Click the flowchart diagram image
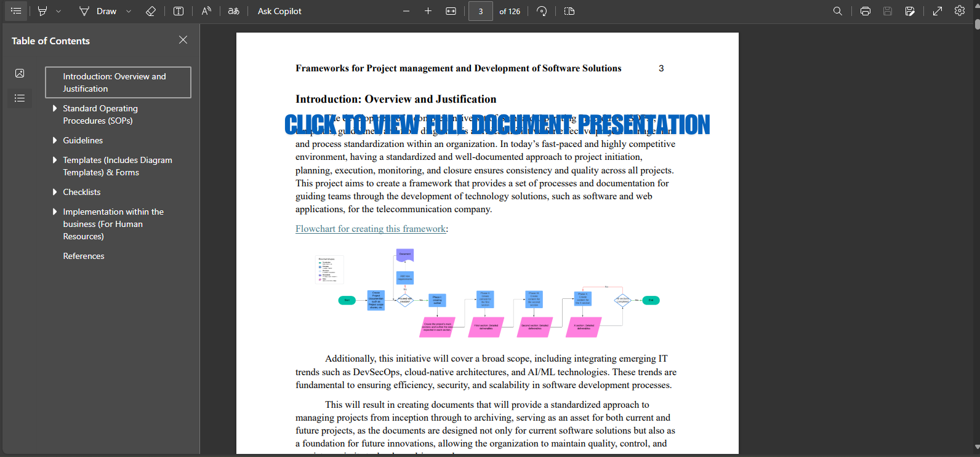The height and width of the screenshot is (457, 980). [x=488, y=293]
